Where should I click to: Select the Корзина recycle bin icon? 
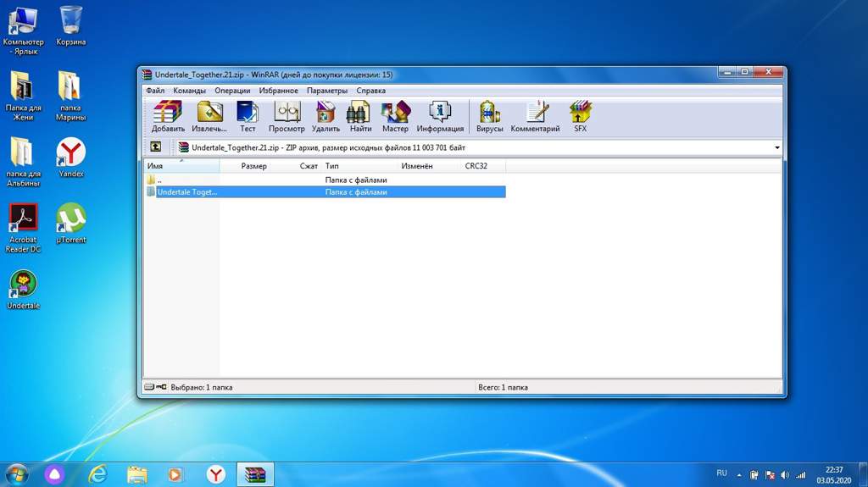[x=71, y=26]
